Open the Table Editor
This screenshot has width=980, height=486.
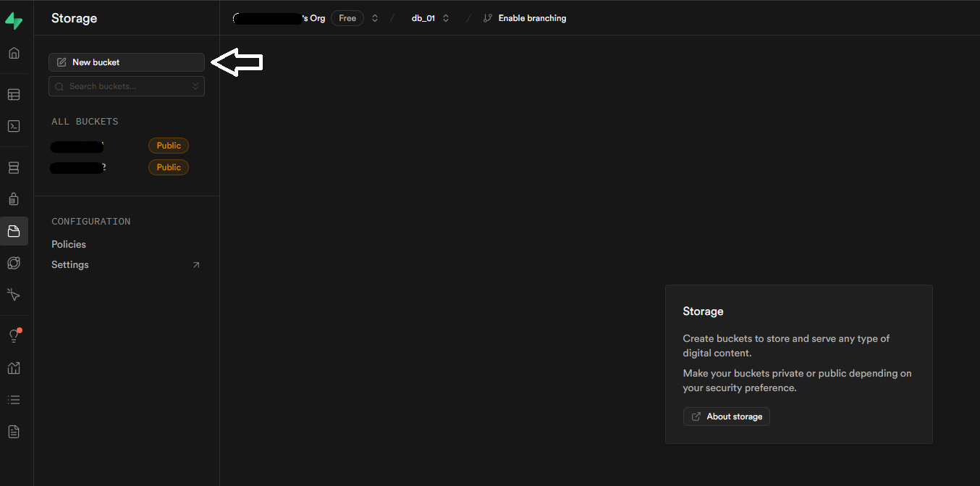coord(14,94)
